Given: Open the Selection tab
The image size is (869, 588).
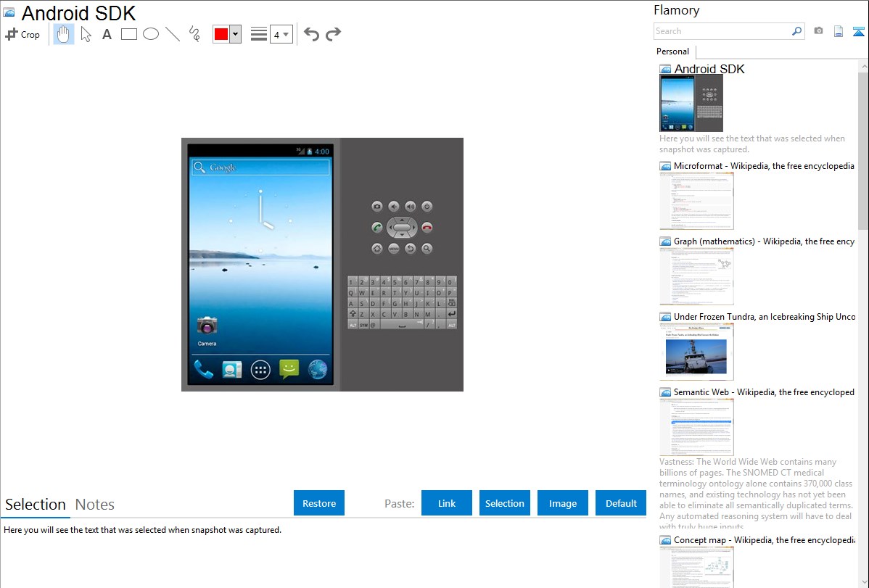Looking at the screenshot, I should tap(36, 505).
